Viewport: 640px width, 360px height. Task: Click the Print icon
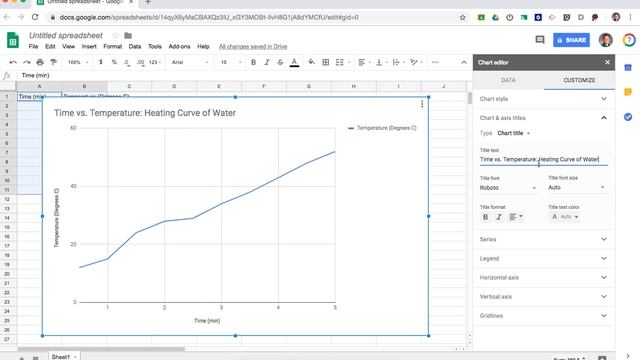tap(40, 62)
